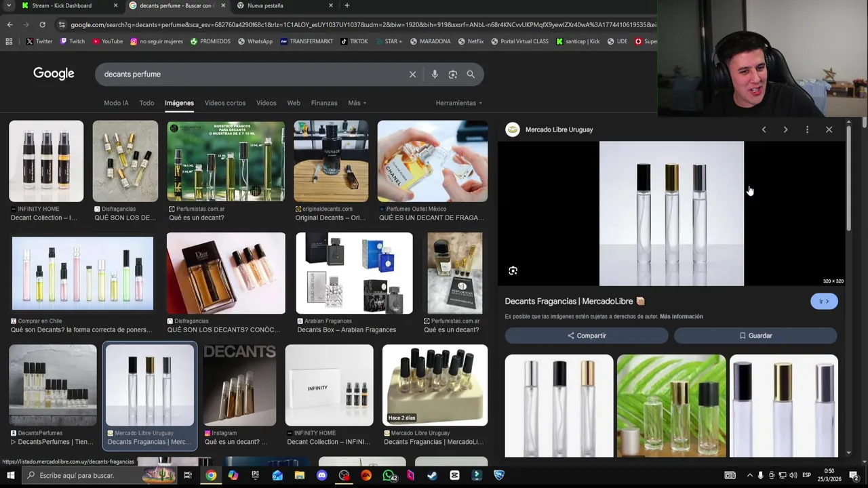Screen dimensions: 868x488
Task: Open the Chrome apps grid shortcut
Action: point(9,41)
